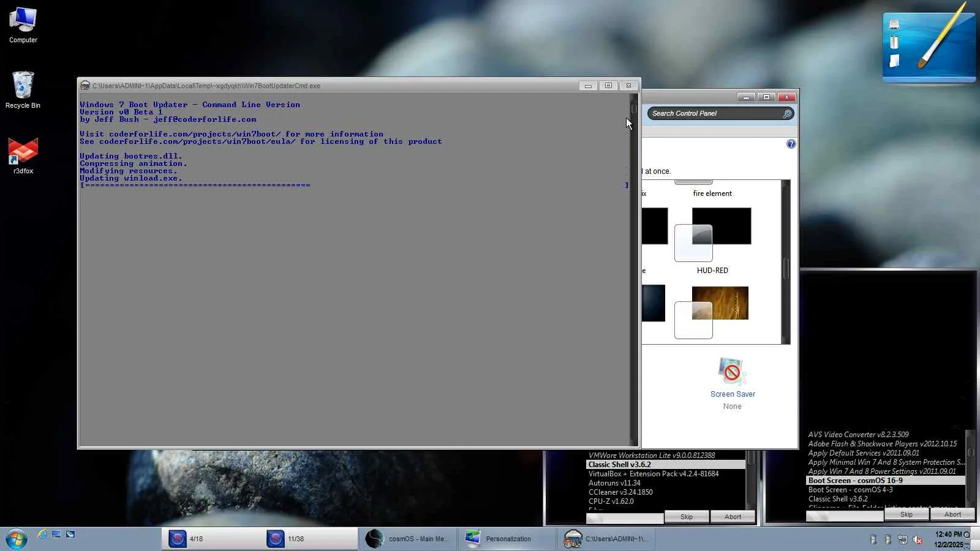Select Boot Screen - cosmOS 16-9 entry
980x551 pixels.
click(886, 481)
